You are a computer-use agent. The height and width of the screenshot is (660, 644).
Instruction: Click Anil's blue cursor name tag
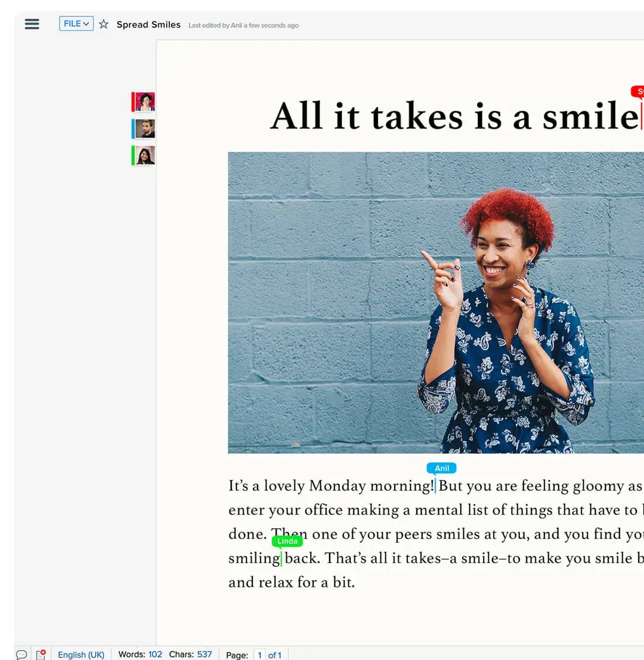pos(441,468)
